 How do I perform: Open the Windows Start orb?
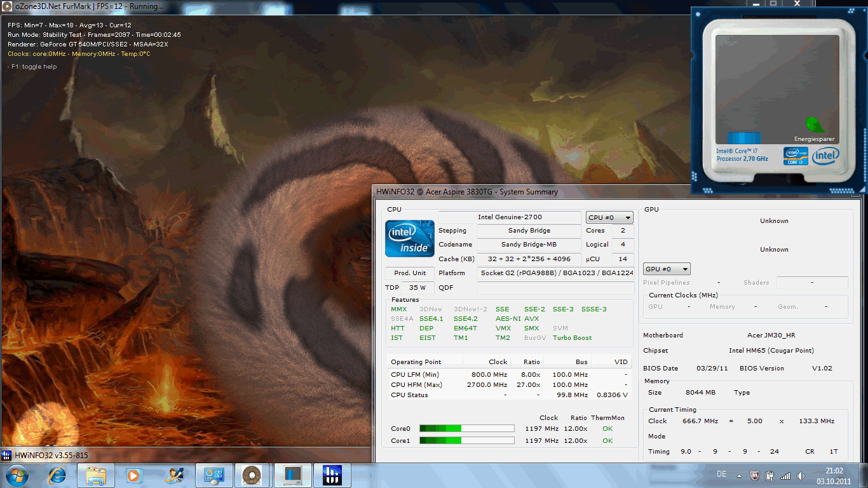(17, 475)
